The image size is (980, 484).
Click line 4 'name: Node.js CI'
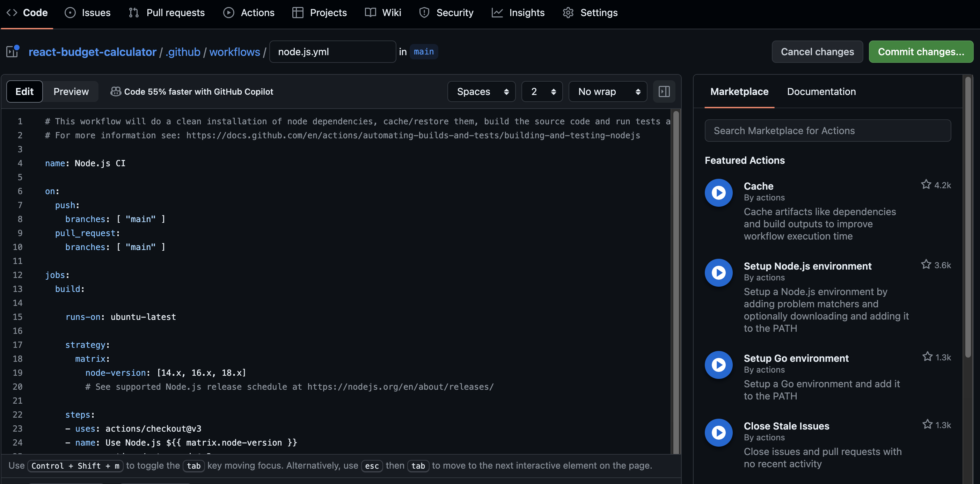pos(85,163)
